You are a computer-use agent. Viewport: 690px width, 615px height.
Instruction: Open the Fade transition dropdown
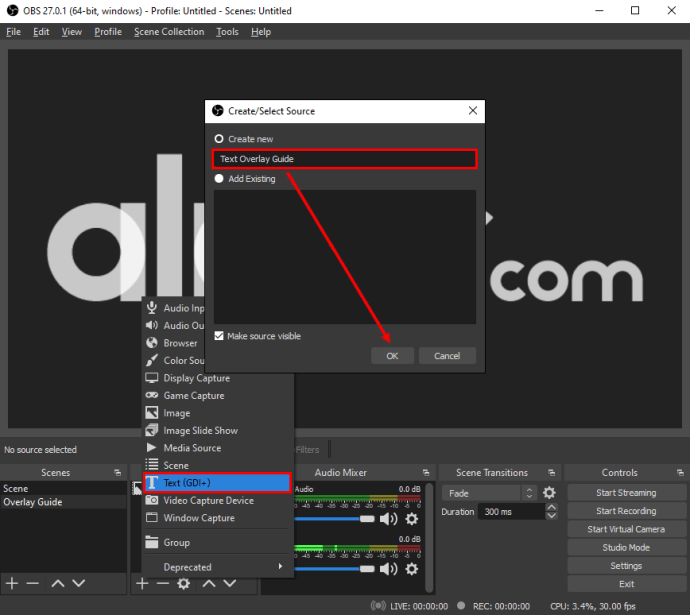pyautogui.click(x=489, y=493)
